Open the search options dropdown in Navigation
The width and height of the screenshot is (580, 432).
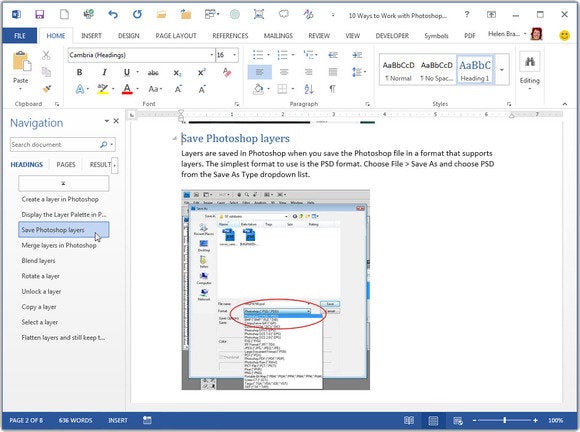[x=112, y=145]
